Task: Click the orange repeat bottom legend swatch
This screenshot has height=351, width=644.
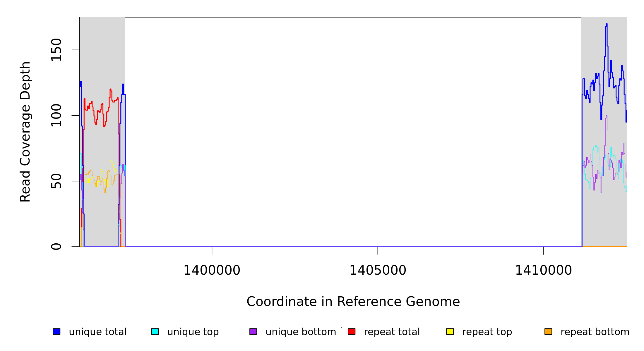Action: (548, 331)
